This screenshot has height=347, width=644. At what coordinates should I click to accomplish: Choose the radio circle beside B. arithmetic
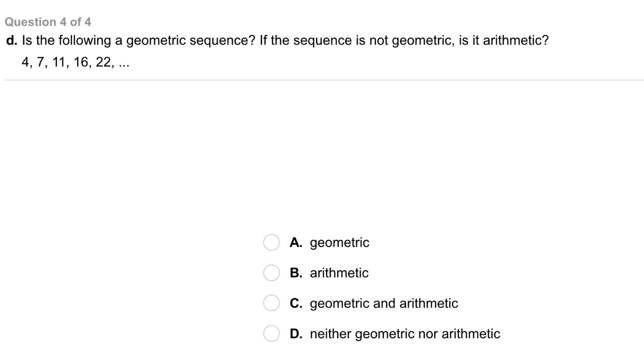(271, 273)
